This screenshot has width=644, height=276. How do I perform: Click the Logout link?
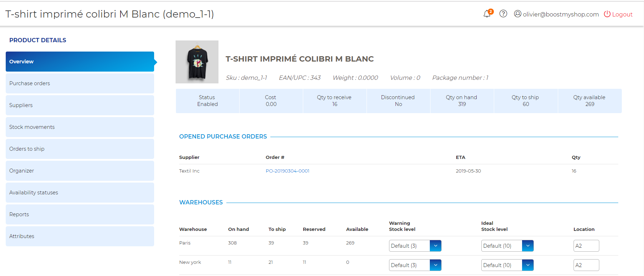622,14
